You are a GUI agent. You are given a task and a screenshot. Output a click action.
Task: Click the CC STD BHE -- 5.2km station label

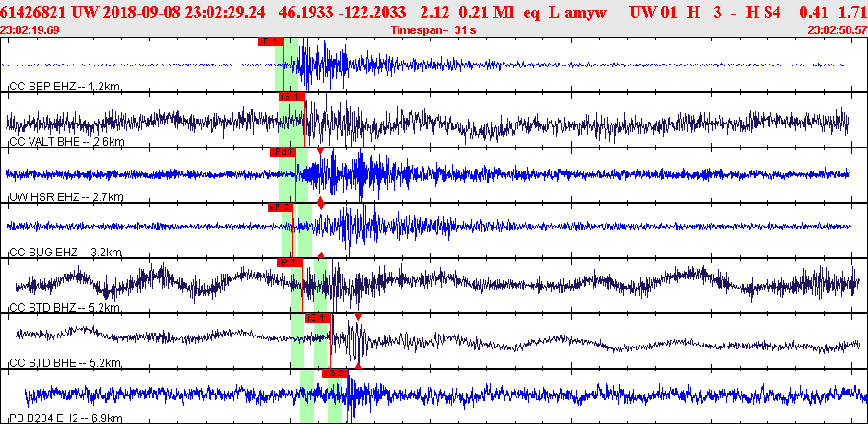(65, 362)
